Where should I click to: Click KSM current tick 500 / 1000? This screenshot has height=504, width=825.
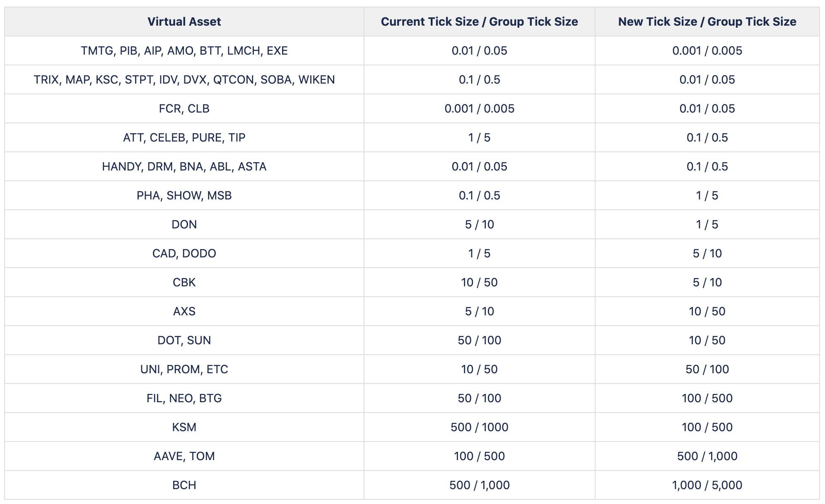tap(479, 427)
